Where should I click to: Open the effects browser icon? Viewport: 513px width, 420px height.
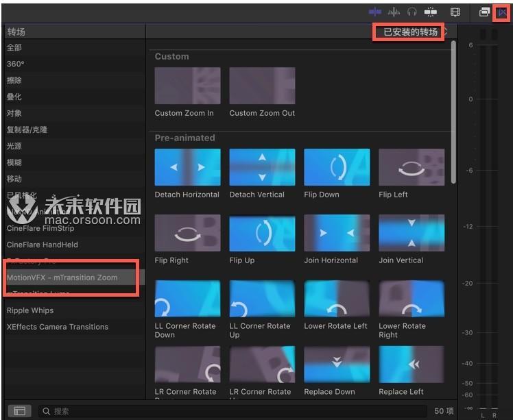pos(484,12)
